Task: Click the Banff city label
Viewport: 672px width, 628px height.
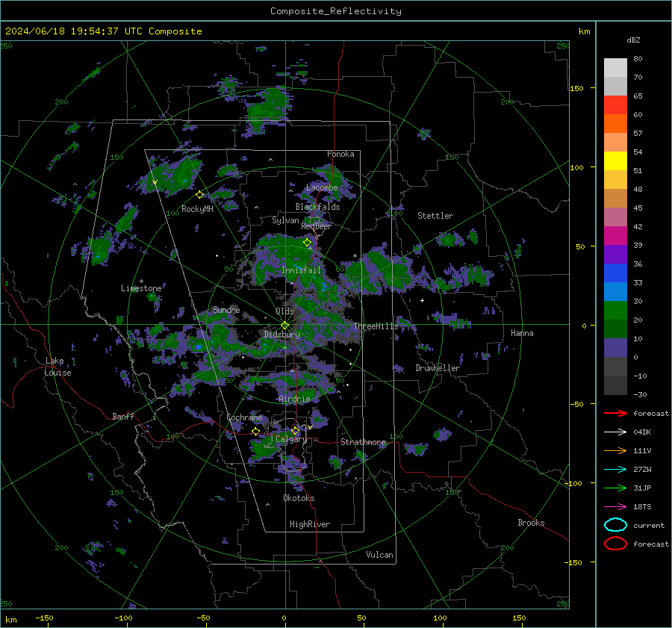Action: (x=123, y=417)
